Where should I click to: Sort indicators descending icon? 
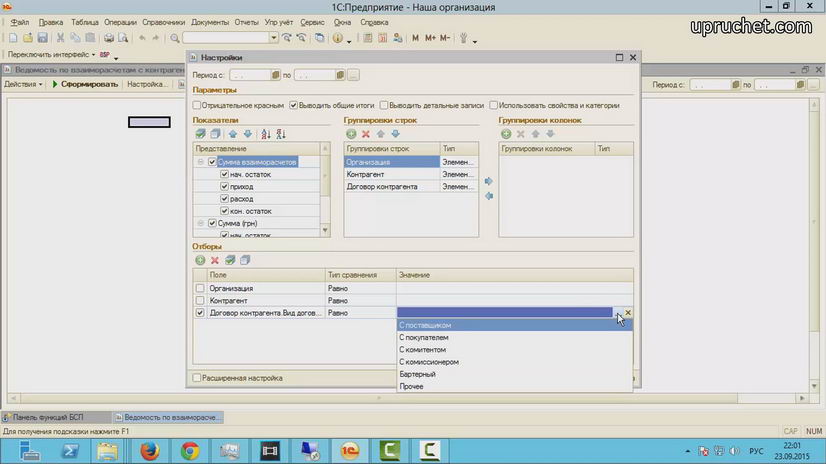(x=281, y=134)
